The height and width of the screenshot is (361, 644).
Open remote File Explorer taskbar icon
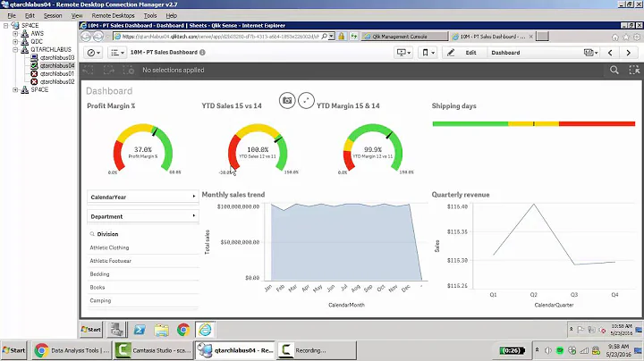point(161,330)
